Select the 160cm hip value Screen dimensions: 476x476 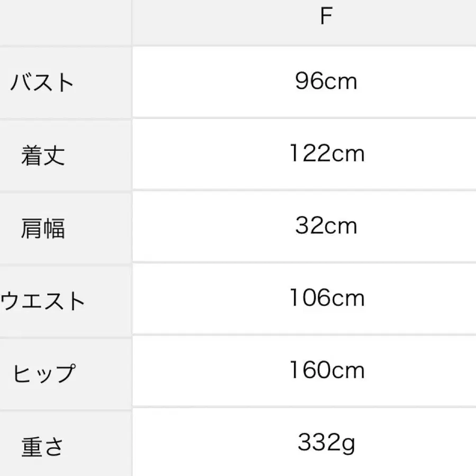point(327,370)
